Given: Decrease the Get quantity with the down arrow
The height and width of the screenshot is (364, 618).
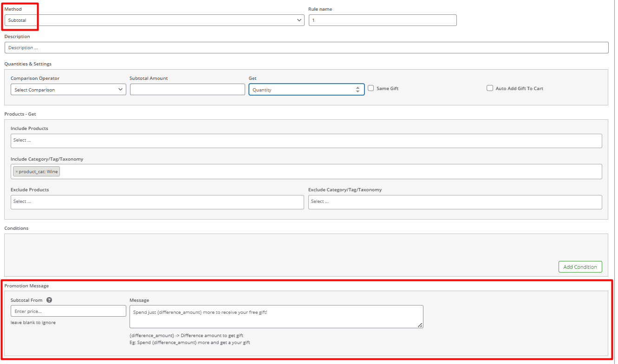Looking at the screenshot, I should pyautogui.click(x=358, y=91).
